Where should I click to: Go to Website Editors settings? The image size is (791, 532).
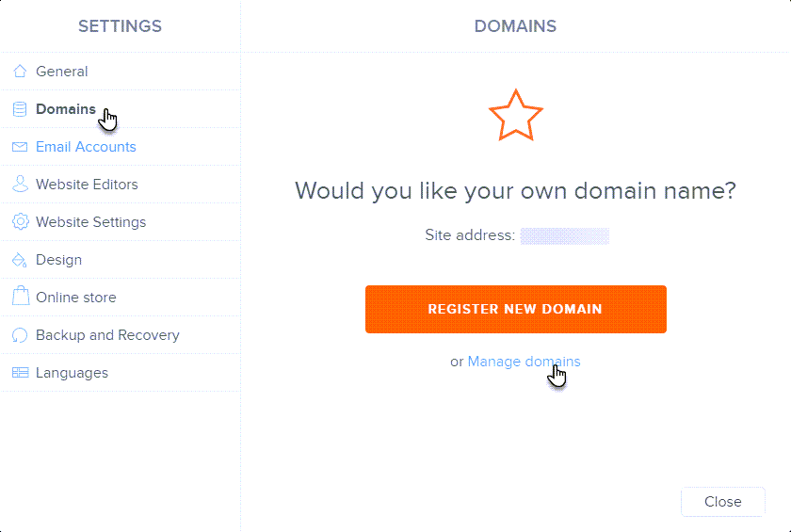87,185
